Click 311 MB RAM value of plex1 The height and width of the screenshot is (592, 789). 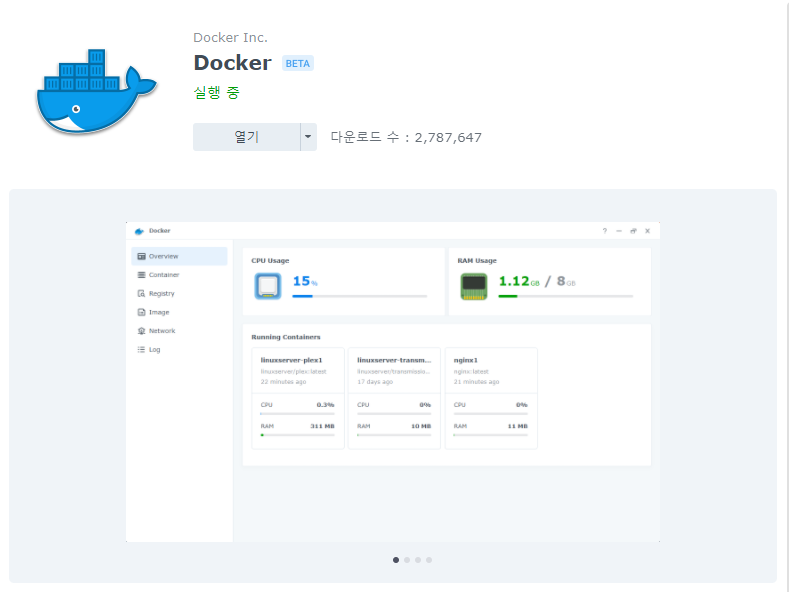[x=323, y=426]
